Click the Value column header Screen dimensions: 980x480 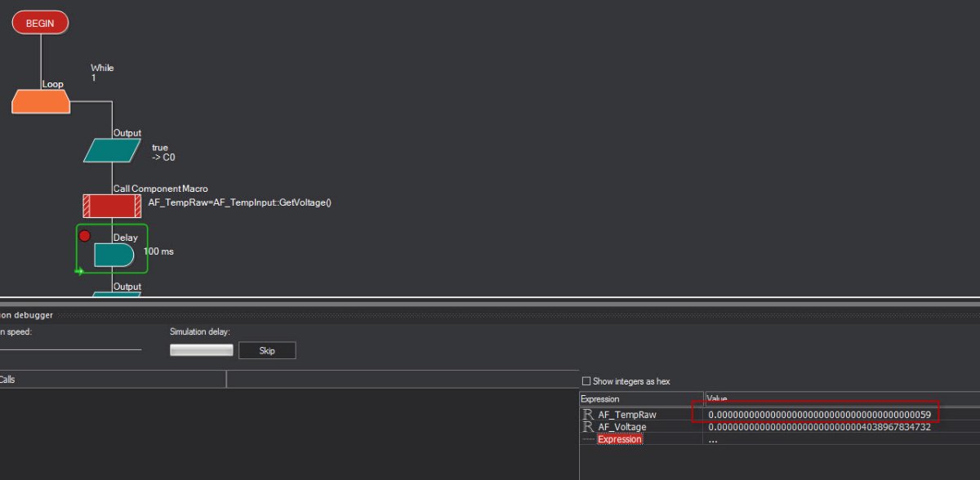click(x=841, y=399)
